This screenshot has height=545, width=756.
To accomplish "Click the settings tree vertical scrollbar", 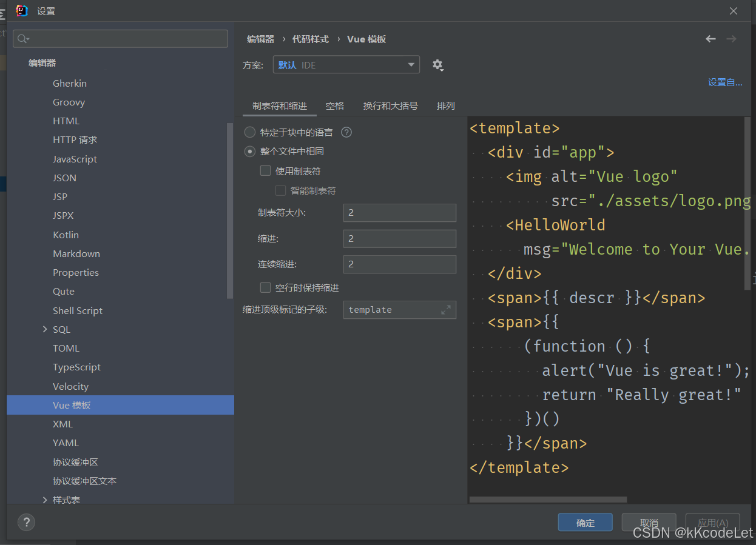I will point(230,211).
